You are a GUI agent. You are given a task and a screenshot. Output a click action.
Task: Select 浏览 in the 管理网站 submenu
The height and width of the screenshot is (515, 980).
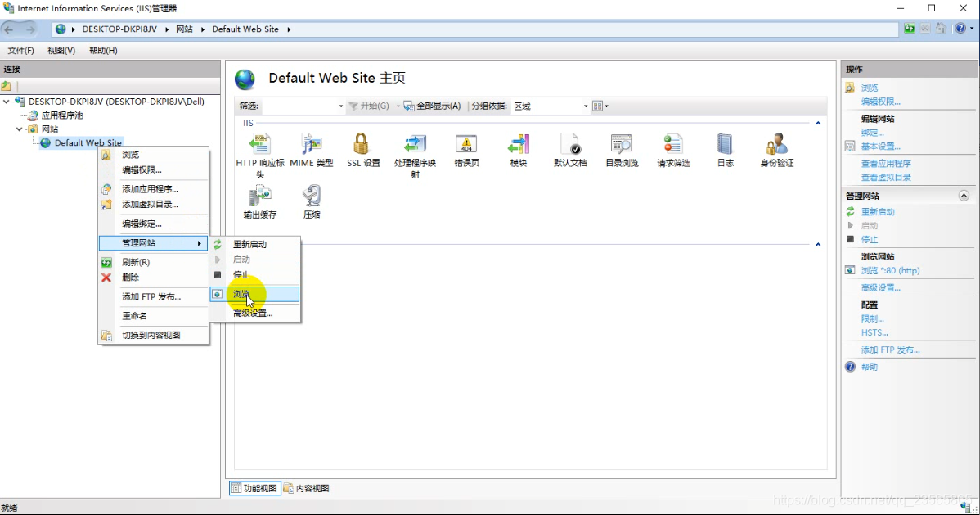255,294
